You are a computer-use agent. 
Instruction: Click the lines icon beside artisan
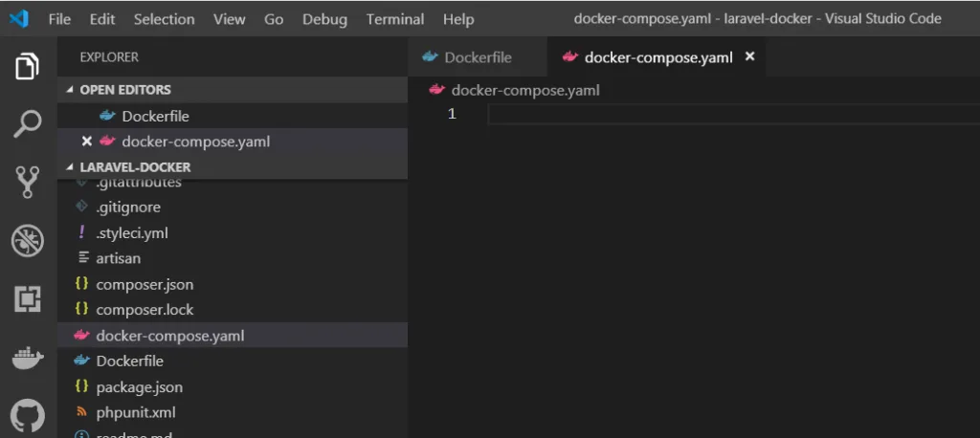tap(82, 257)
